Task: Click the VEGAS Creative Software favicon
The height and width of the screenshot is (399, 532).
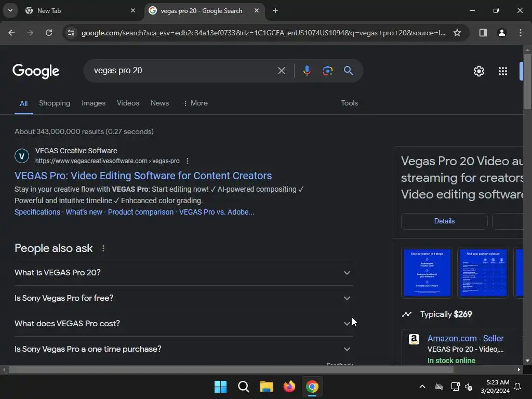Action: (x=22, y=156)
